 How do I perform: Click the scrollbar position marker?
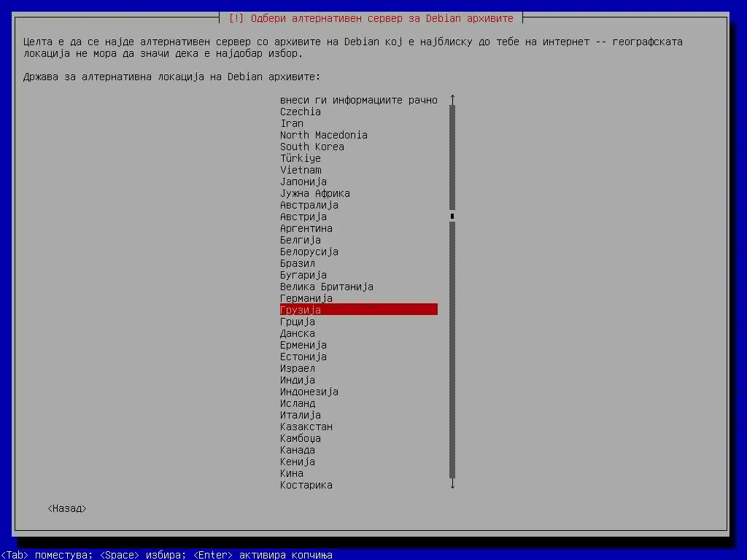click(452, 216)
